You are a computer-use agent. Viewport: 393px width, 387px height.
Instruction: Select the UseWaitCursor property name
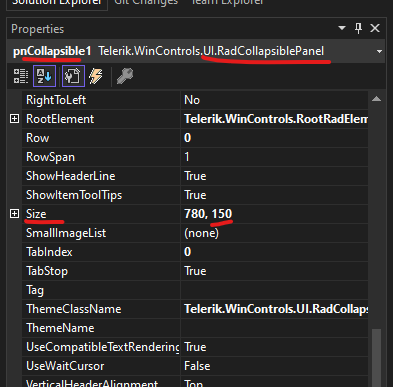point(65,366)
